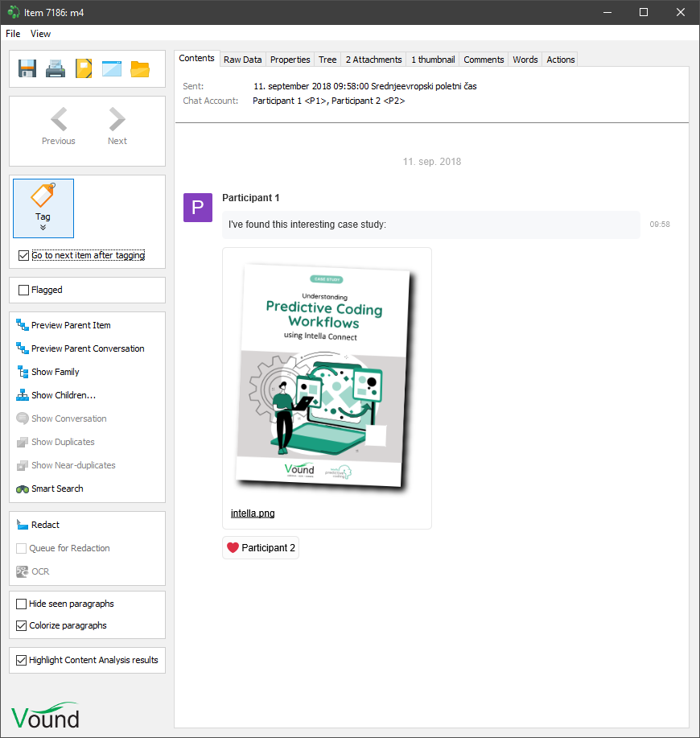The image size is (700, 738).
Task: Click the Save floppy disk icon
Action: pyautogui.click(x=27, y=68)
